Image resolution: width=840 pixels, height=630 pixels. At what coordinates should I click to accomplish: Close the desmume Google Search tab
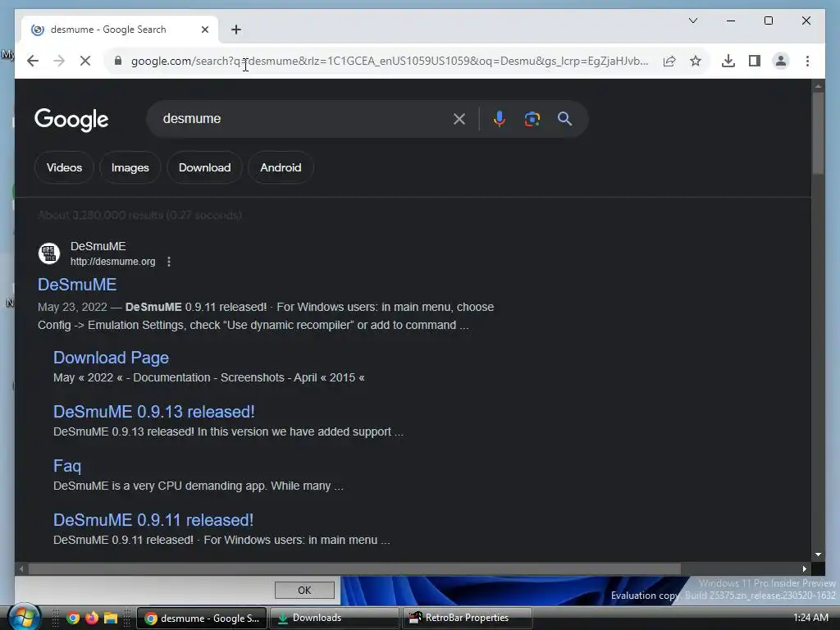[x=204, y=30]
